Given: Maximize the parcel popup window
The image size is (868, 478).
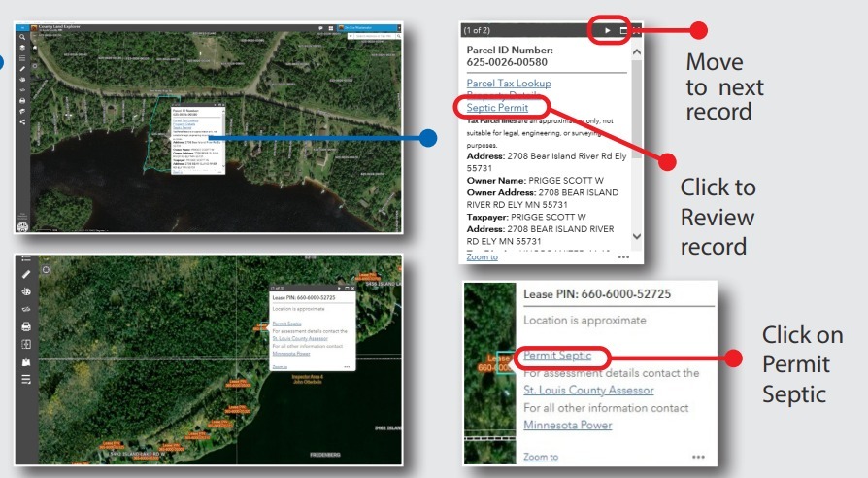Looking at the screenshot, I should pyautogui.click(x=624, y=31).
